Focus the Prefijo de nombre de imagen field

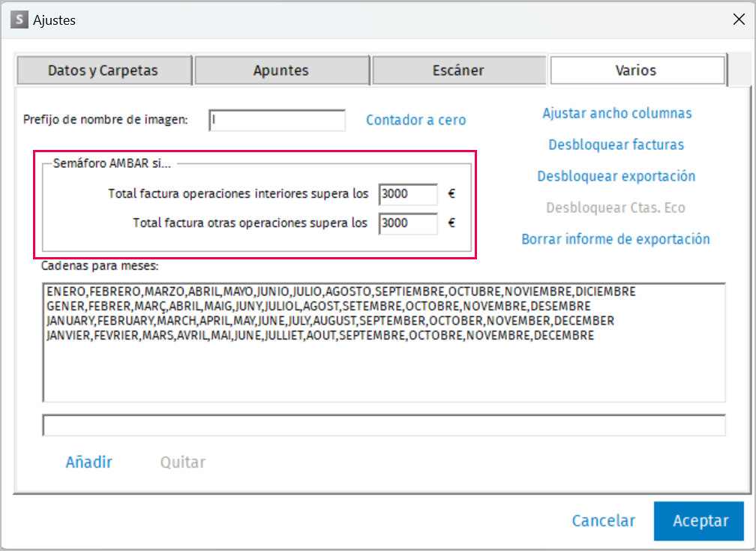[x=277, y=120]
